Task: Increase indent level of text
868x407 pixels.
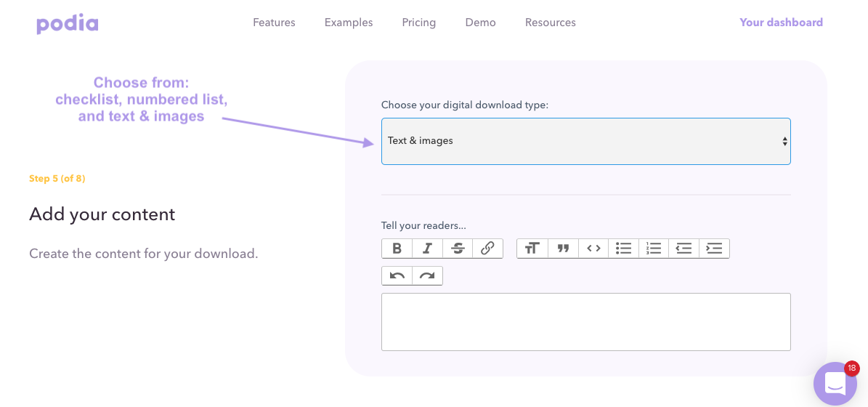Action: (714, 249)
